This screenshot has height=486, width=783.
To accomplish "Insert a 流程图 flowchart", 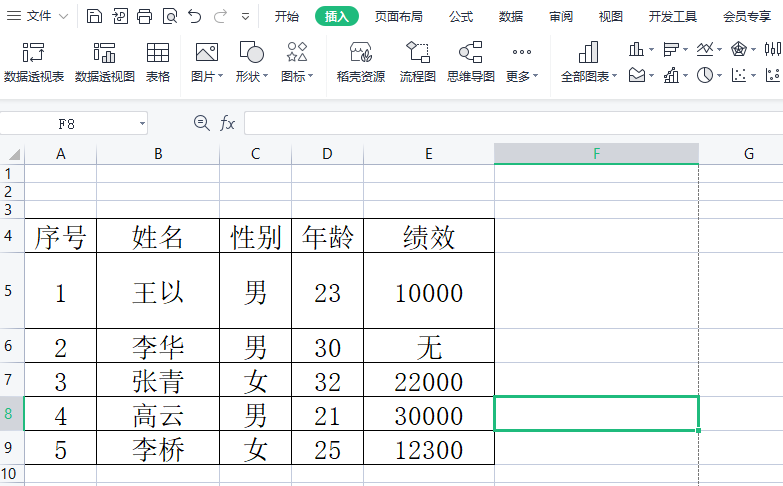I will click(418, 62).
